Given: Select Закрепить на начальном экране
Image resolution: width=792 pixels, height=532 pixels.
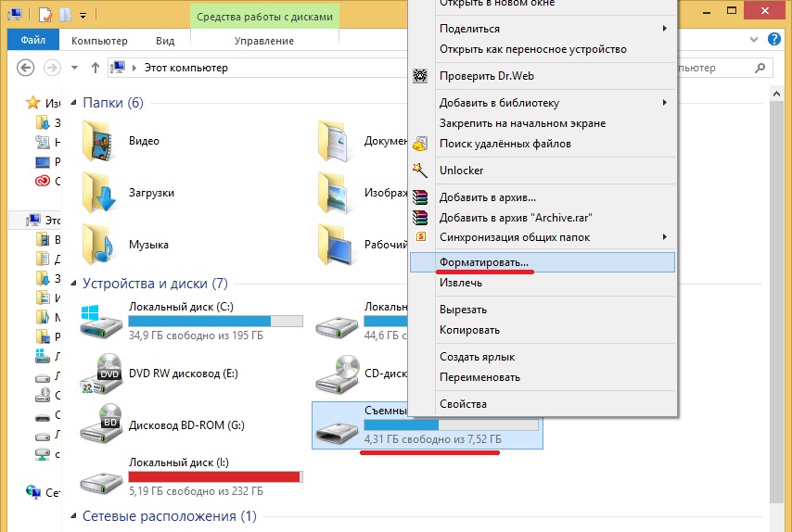Looking at the screenshot, I should (x=542, y=123).
